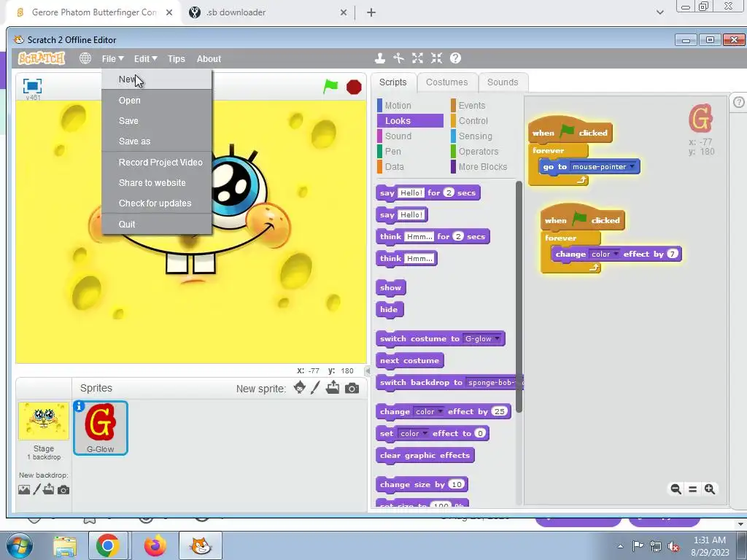Reset scripts area zoom to normal

pos(693,489)
